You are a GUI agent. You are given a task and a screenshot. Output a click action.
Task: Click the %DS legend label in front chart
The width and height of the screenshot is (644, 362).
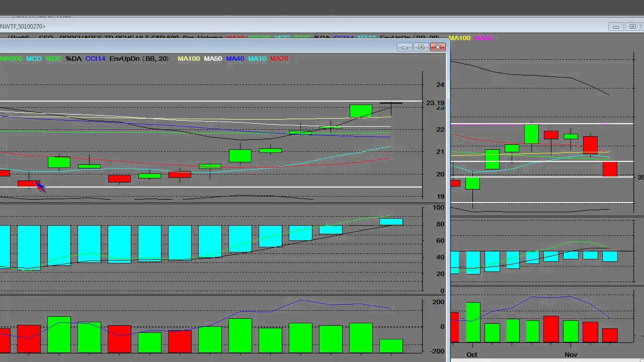pyautogui.click(x=53, y=59)
